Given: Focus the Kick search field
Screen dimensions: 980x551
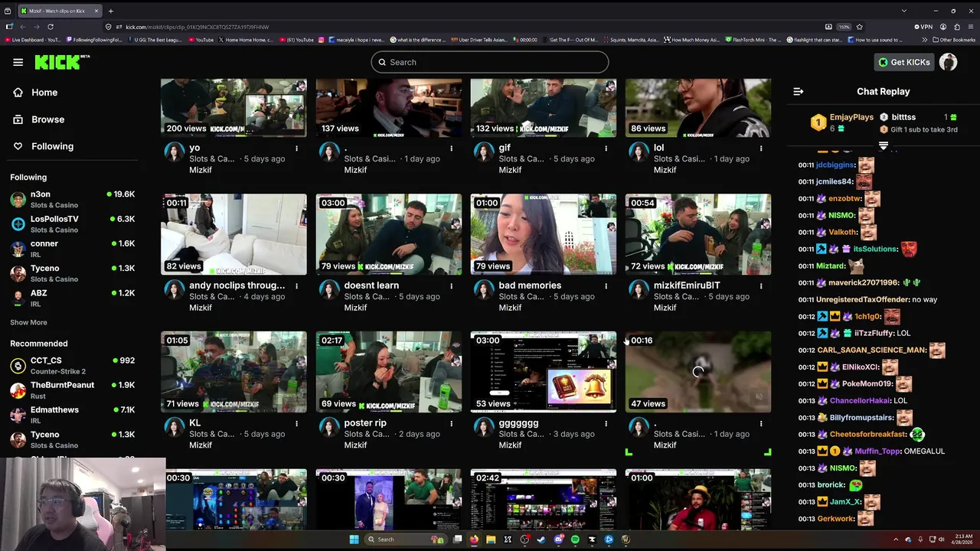Looking at the screenshot, I should [x=490, y=62].
